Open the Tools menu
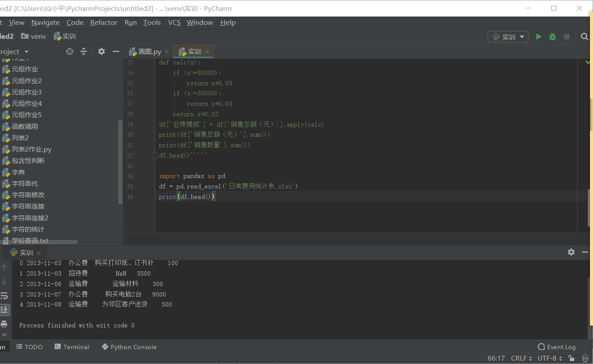Screen dimensions: 593x364 (x=152, y=23)
